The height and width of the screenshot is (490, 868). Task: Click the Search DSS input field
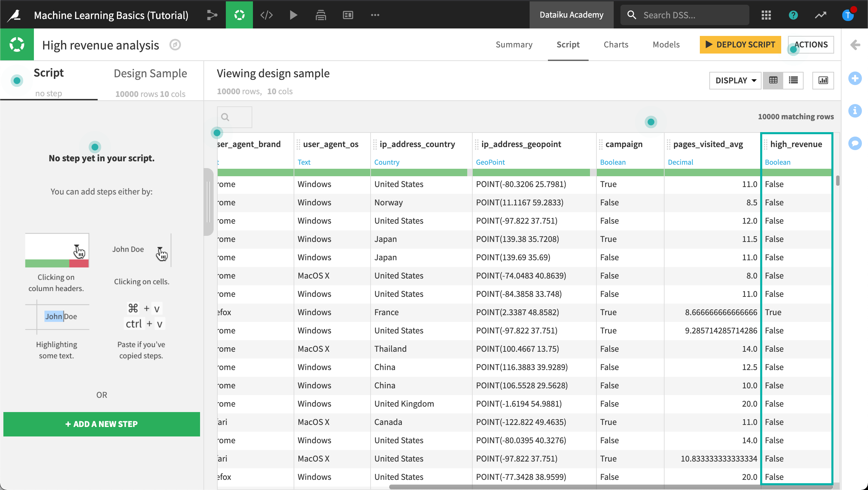(x=685, y=15)
